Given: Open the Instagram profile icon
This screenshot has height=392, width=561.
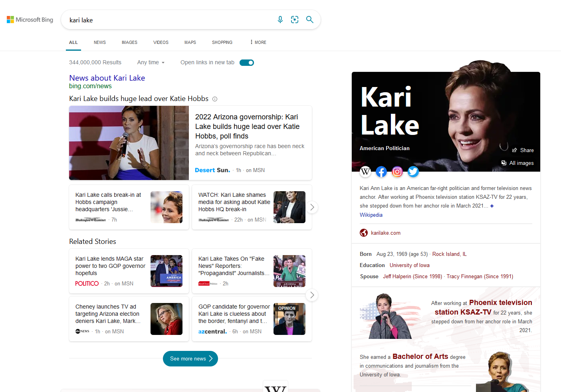Looking at the screenshot, I should [x=397, y=172].
